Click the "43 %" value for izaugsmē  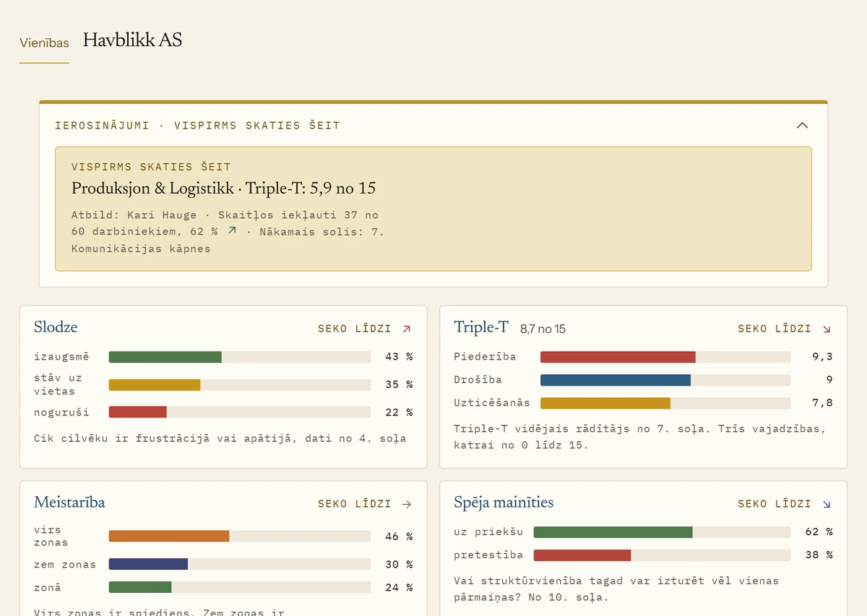[x=399, y=357]
